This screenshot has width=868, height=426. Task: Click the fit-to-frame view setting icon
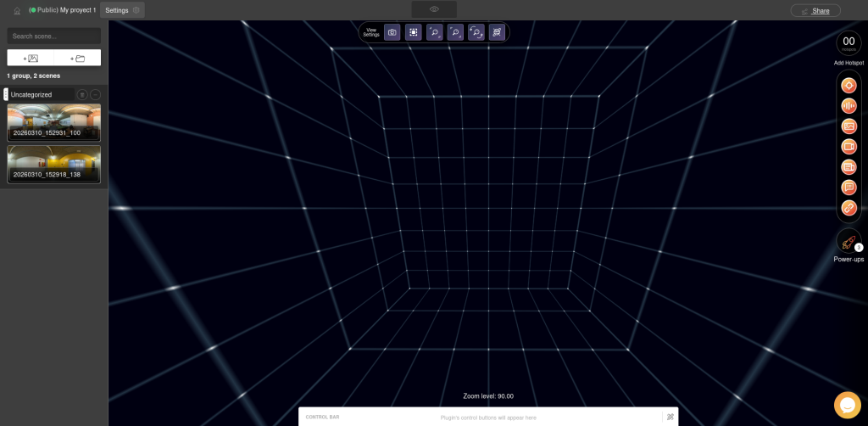click(x=413, y=32)
